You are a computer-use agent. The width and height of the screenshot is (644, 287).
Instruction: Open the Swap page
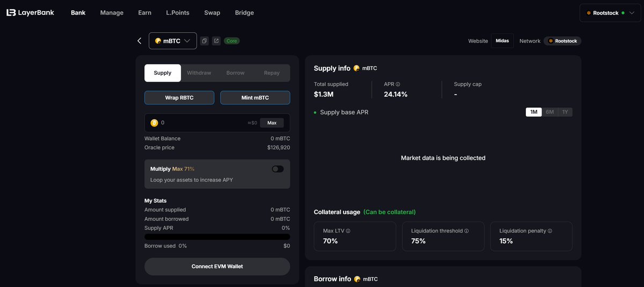[x=212, y=13]
